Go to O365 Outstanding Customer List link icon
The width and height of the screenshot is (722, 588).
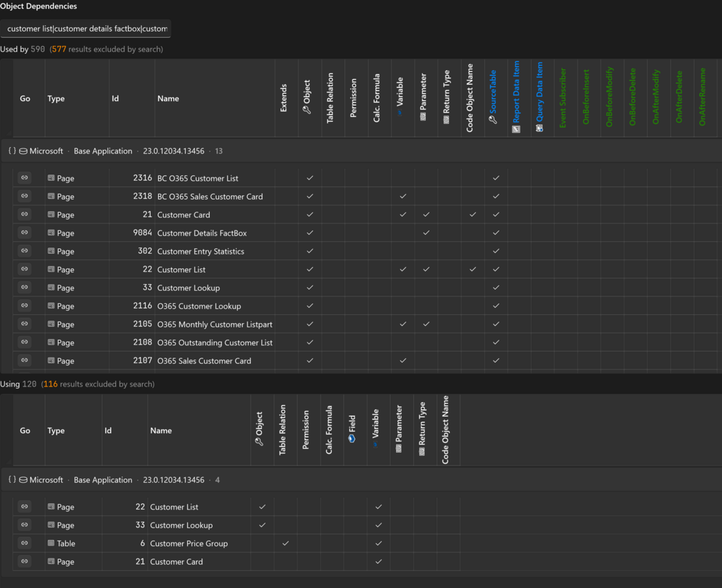coord(24,342)
